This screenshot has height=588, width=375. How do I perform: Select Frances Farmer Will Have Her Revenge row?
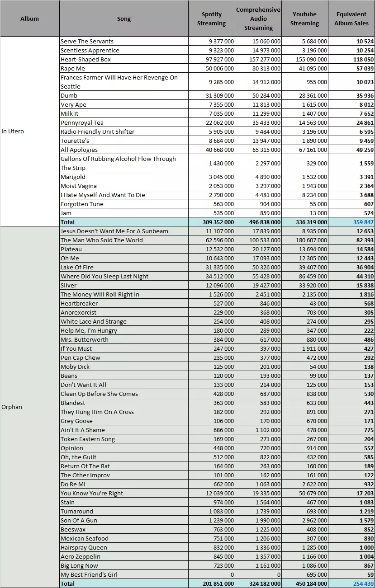tap(124, 82)
